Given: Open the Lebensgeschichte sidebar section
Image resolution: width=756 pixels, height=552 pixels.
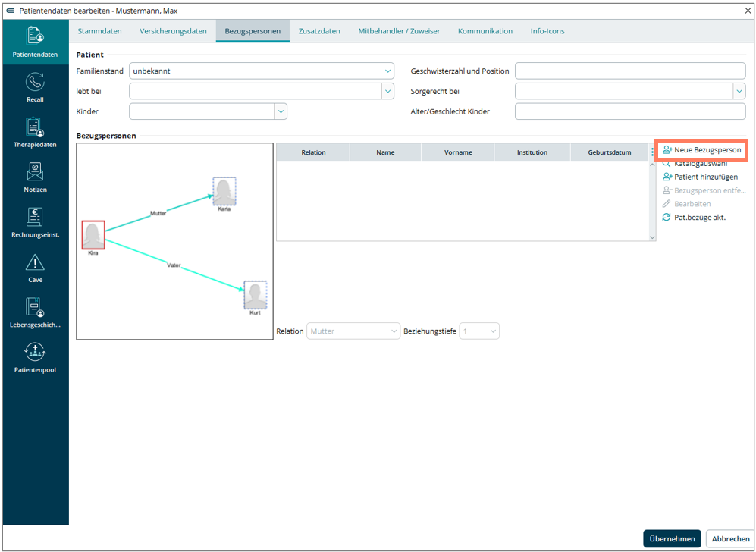Looking at the screenshot, I should click(35, 312).
